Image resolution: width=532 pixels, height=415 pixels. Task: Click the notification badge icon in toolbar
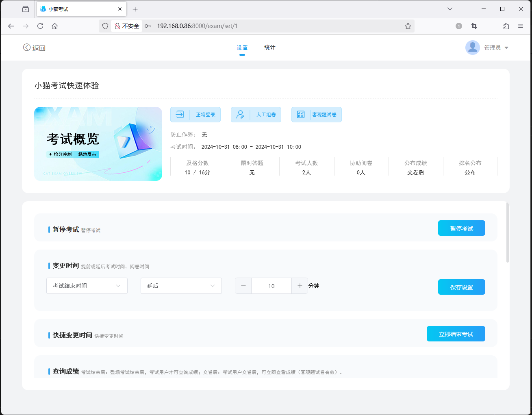tap(459, 26)
